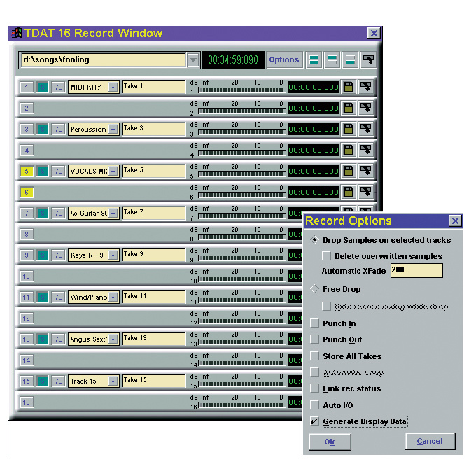Select track number 6 button
The width and height of the screenshot is (476, 476).
26,192
